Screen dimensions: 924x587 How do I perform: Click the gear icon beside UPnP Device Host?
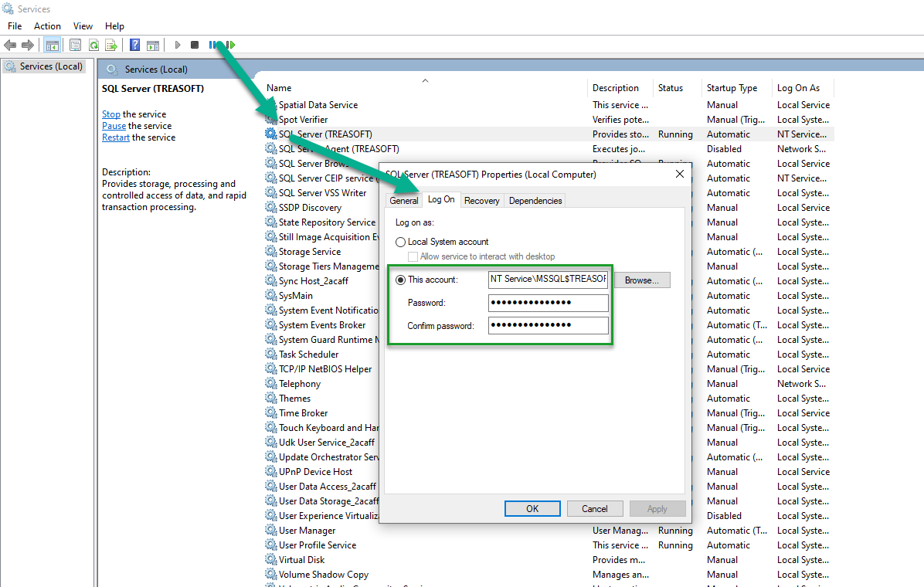point(271,471)
